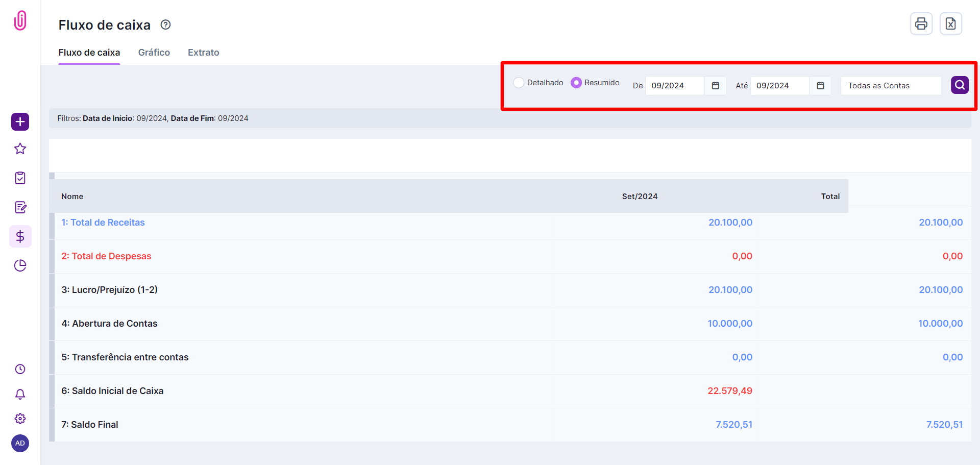Open favorites star in sidebar
980x465 pixels.
pyautogui.click(x=20, y=149)
